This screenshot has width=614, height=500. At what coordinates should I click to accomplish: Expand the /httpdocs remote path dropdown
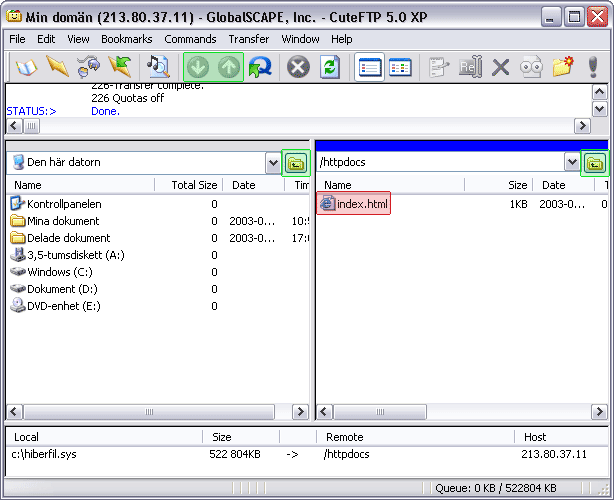tap(572, 162)
